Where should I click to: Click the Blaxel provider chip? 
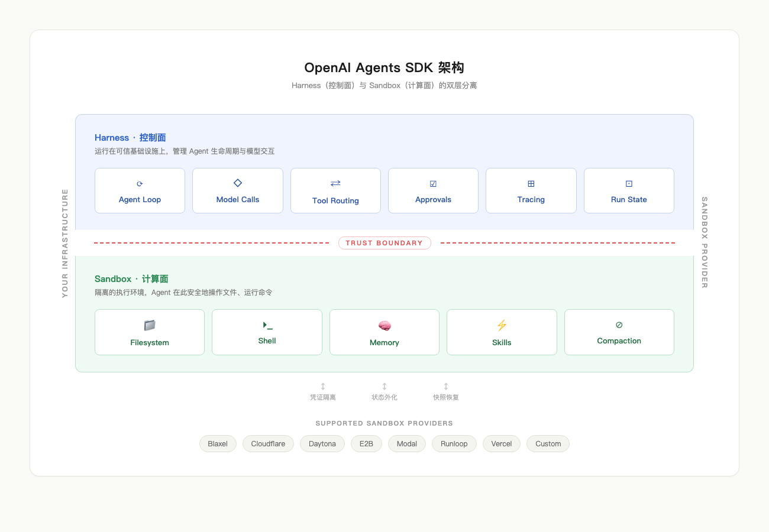[x=218, y=444]
